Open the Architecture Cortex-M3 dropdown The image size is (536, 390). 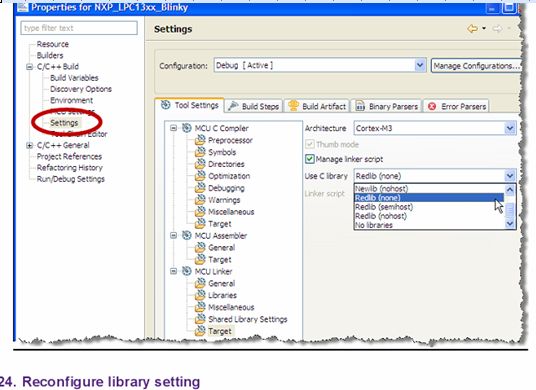pyautogui.click(x=510, y=129)
